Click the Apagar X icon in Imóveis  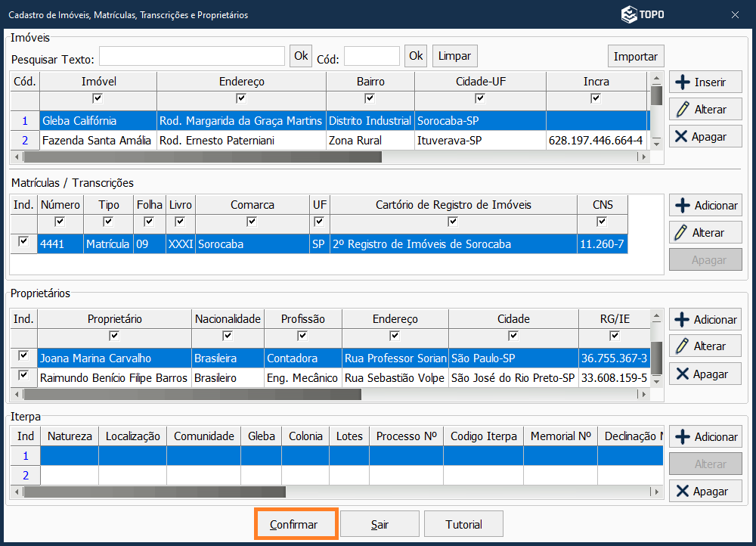[x=681, y=137]
